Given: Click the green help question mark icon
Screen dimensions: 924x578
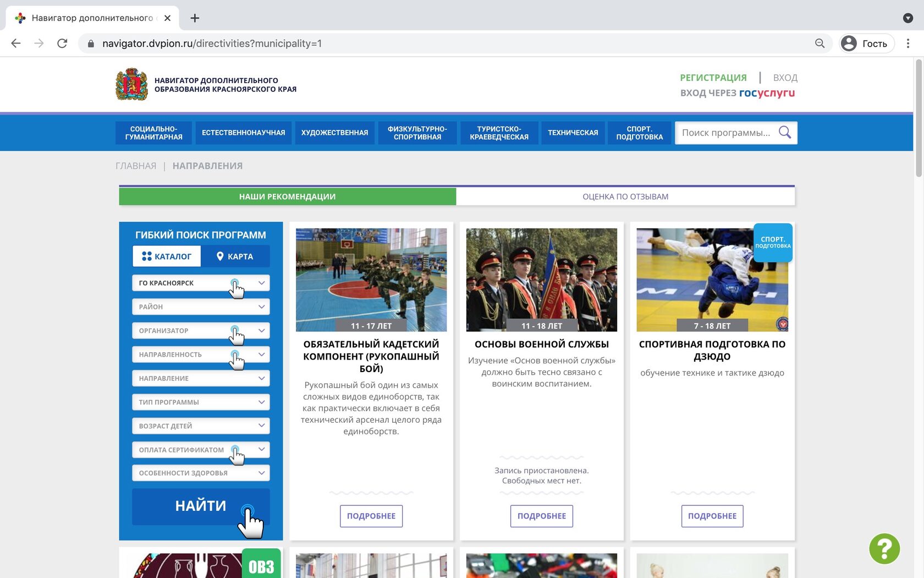Looking at the screenshot, I should [884, 549].
